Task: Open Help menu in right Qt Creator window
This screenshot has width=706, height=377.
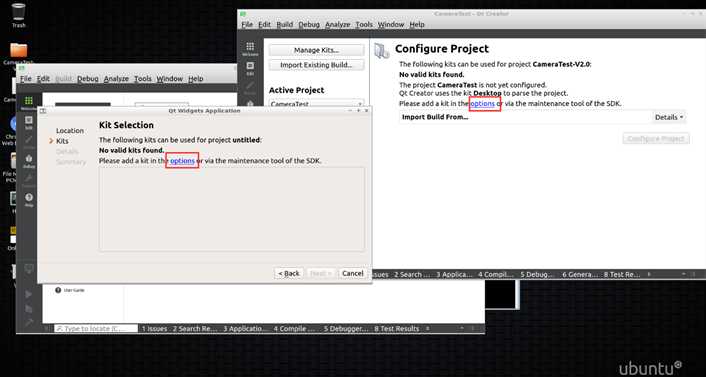Action: coord(417,24)
